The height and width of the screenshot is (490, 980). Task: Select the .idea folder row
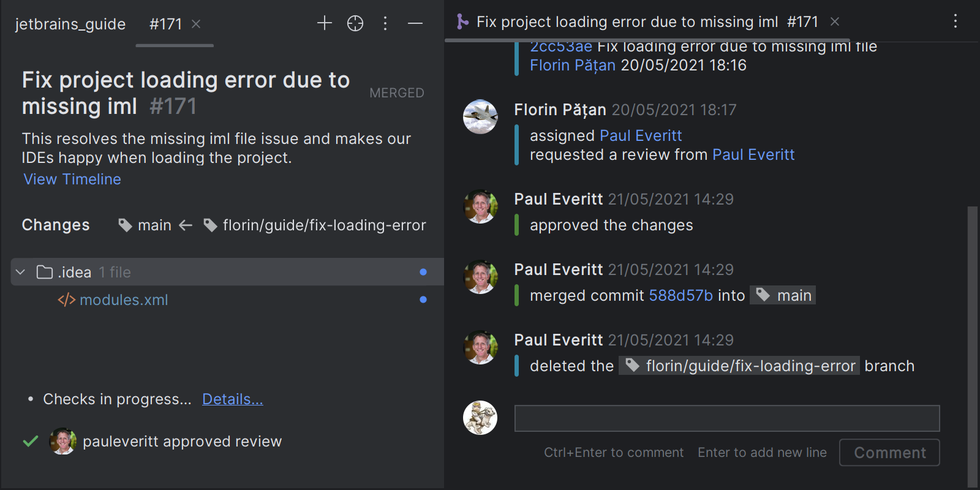click(227, 272)
